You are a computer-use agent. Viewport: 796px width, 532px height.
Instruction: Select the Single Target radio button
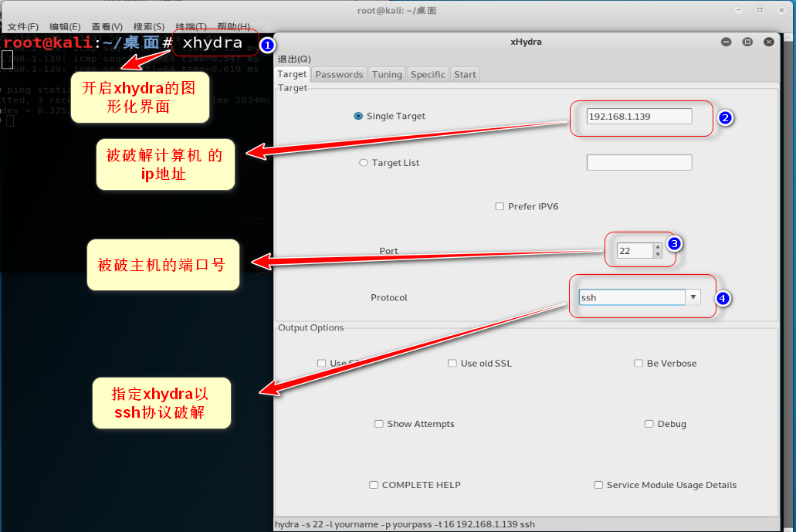click(x=357, y=116)
